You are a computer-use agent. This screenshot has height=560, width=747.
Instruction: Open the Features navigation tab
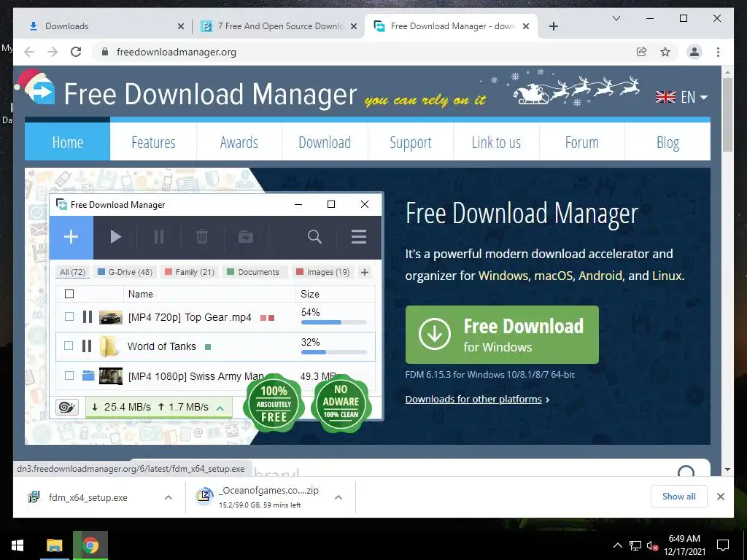coord(153,141)
